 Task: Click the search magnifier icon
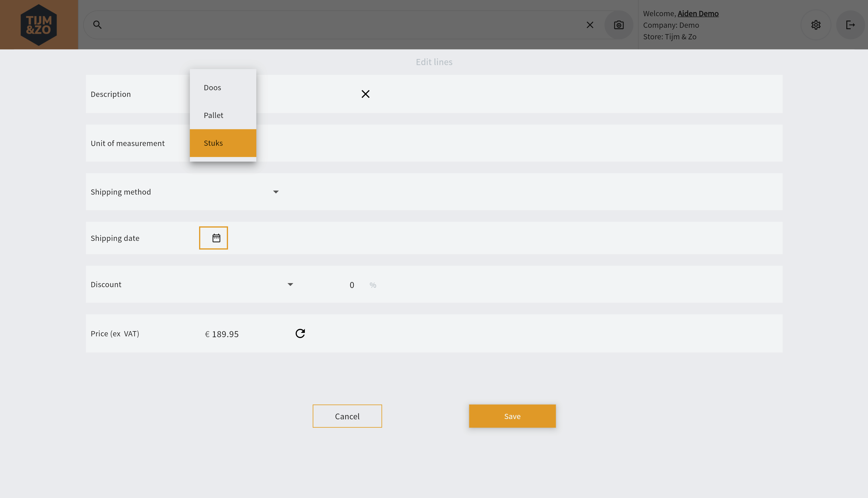pyautogui.click(x=97, y=25)
